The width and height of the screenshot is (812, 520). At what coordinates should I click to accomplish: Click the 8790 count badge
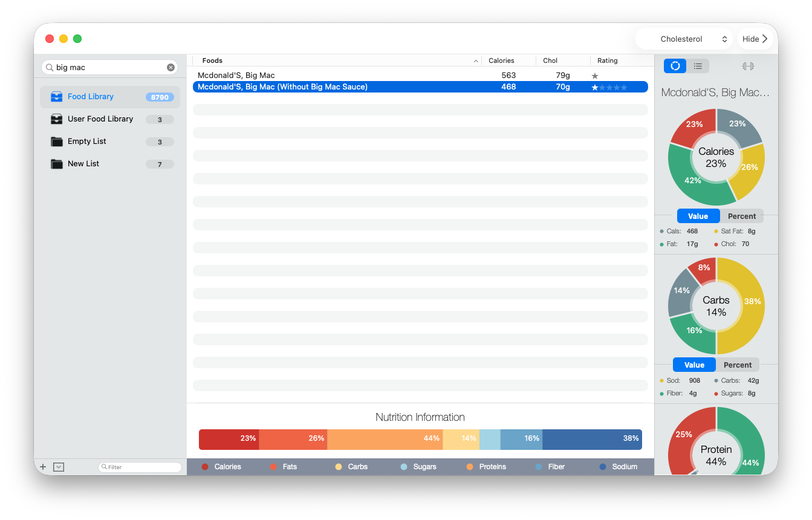pyautogui.click(x=160, y=97)
